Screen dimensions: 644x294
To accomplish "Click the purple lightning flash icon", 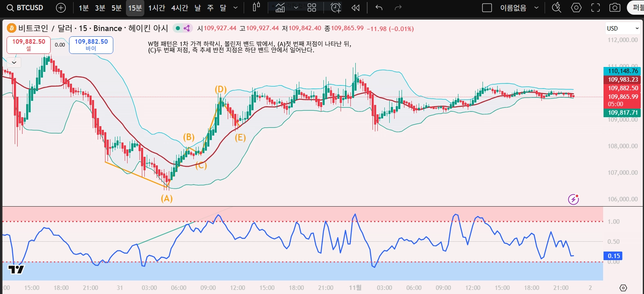I will coord(573,199).
